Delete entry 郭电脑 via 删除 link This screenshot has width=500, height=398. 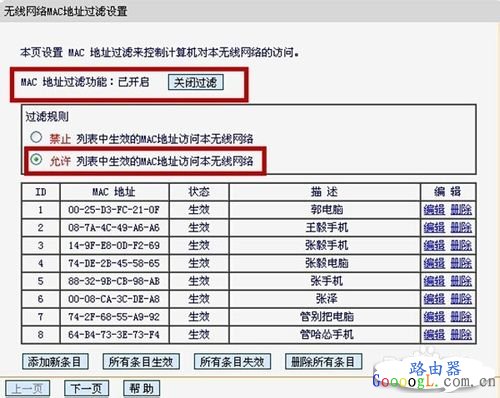[461, 210]
